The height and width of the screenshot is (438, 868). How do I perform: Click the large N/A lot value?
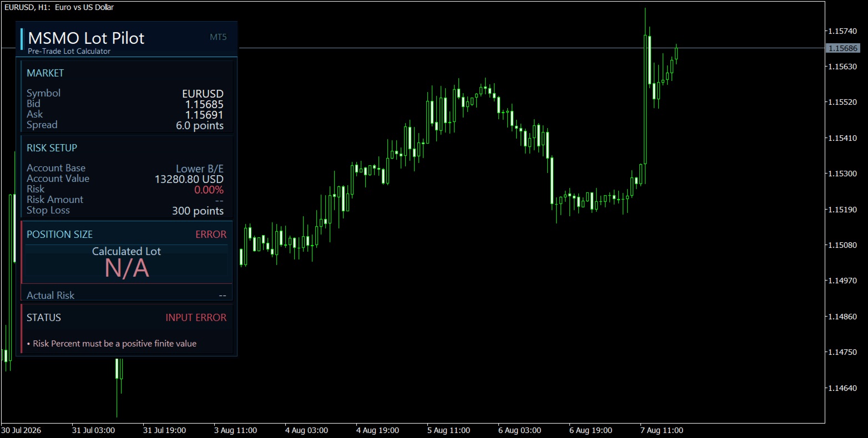127,268
